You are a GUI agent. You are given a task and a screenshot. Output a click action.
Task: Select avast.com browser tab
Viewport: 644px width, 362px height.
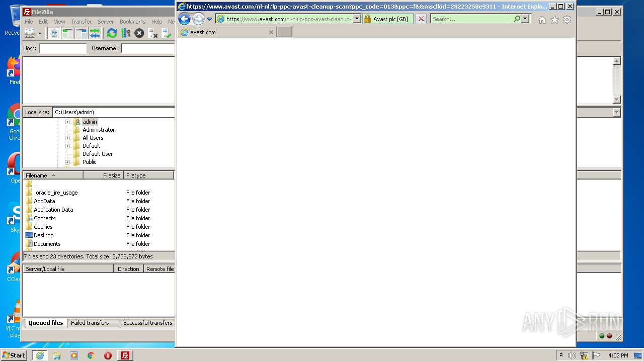tap(226, 32)
